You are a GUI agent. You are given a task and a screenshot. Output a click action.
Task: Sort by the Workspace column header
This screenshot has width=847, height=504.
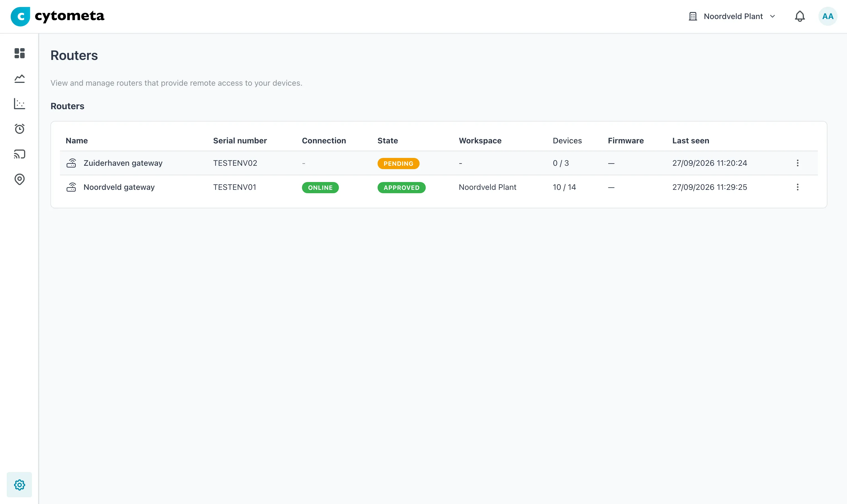pyautogui.click(x=480, y=141)
